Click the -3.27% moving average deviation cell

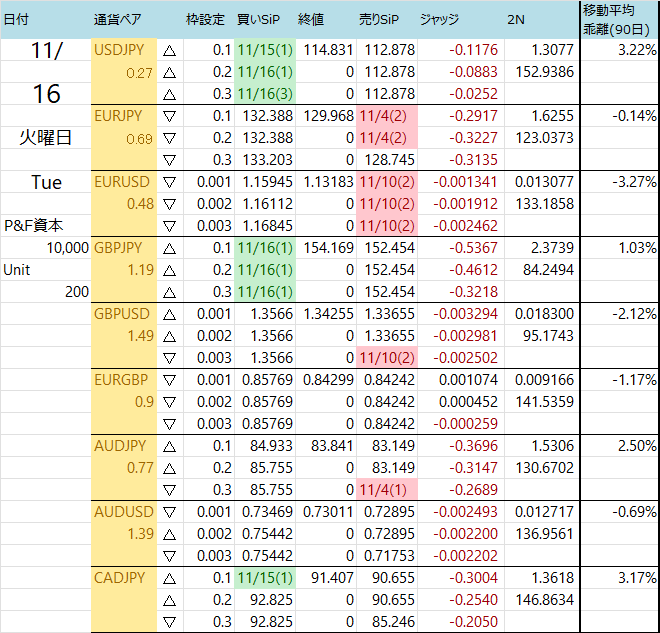click(620, 182)
